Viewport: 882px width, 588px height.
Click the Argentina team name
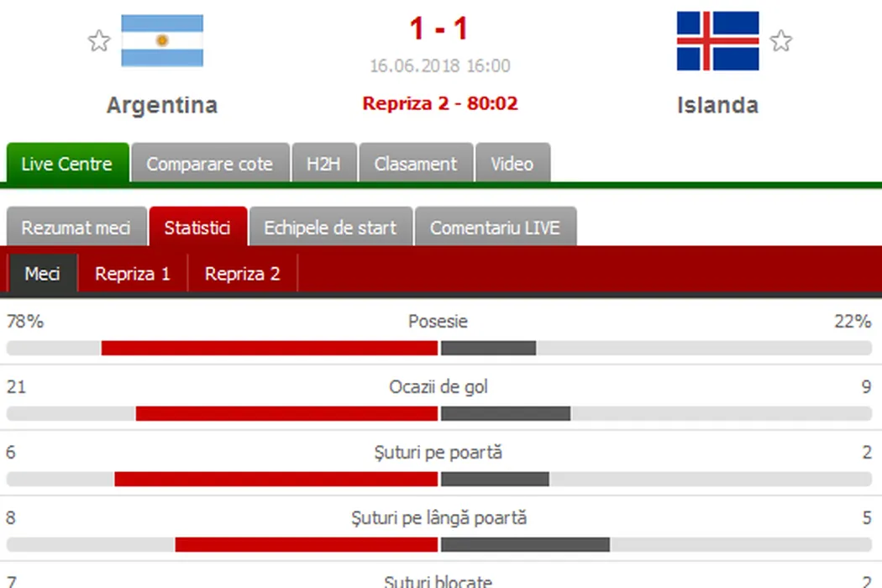coord(162,105)
